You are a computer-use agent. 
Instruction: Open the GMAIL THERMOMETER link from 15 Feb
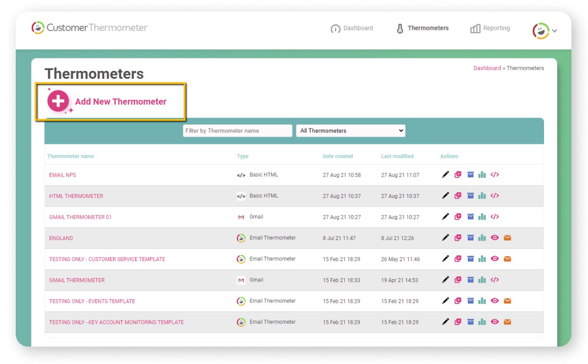(x=77, y=280)
